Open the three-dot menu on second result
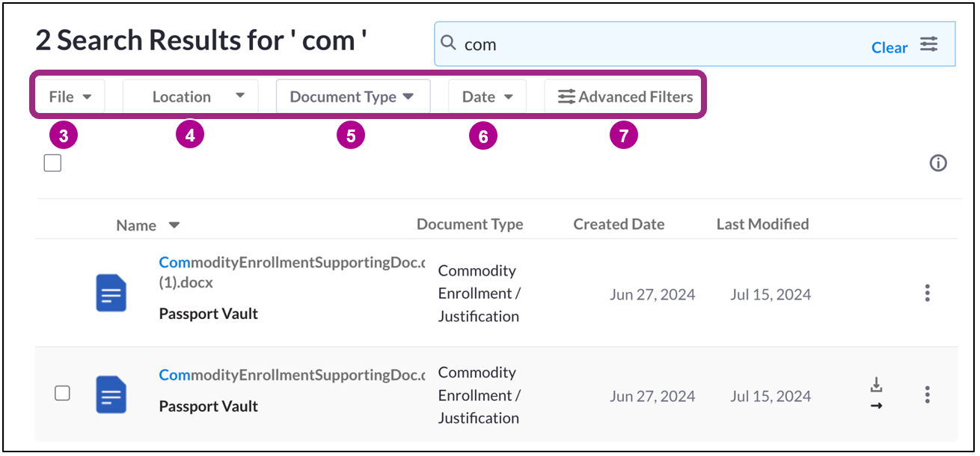980x456 pixels. (927, 395)
